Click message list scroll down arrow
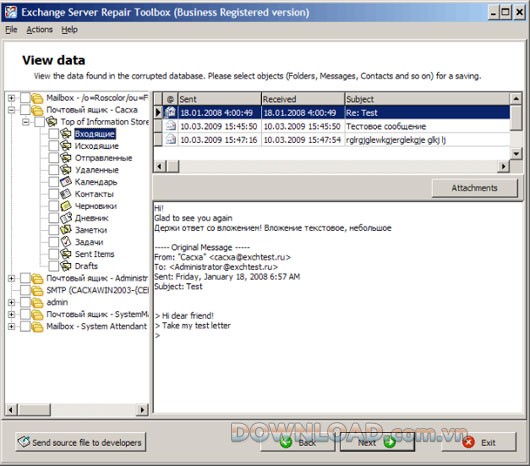The height and width of the screenshot is (466, 530). tap(516, 153)
